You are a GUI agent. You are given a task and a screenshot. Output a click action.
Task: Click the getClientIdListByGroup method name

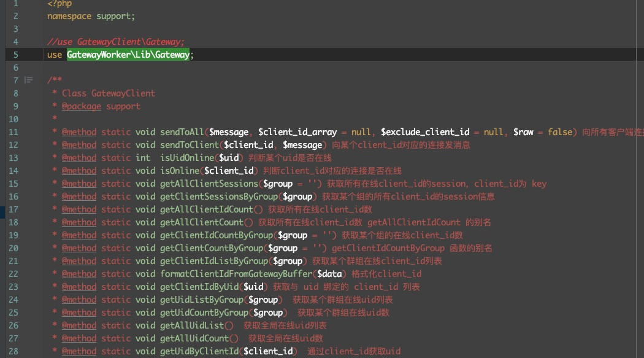point(214,261)
